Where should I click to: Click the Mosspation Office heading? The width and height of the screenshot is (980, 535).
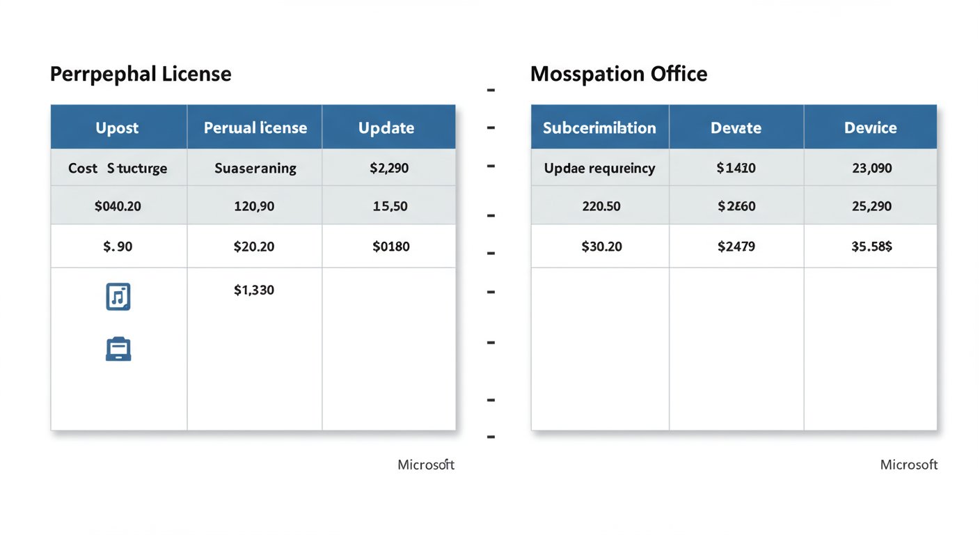point(619,74)
